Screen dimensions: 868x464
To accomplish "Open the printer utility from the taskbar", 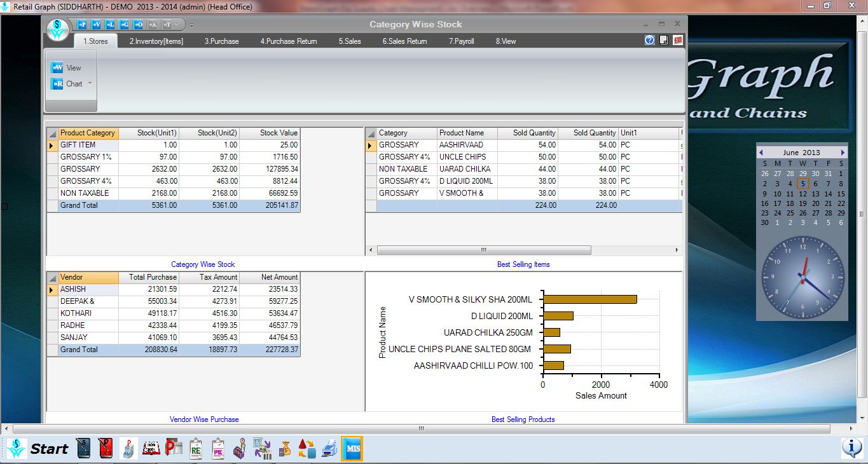I will (x=328, y=449).
